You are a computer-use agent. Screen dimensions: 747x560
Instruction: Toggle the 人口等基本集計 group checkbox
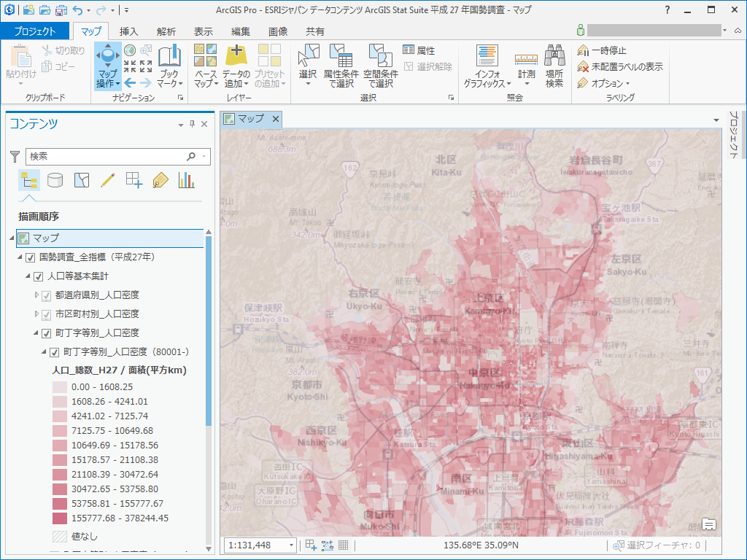tap(39, 276)
